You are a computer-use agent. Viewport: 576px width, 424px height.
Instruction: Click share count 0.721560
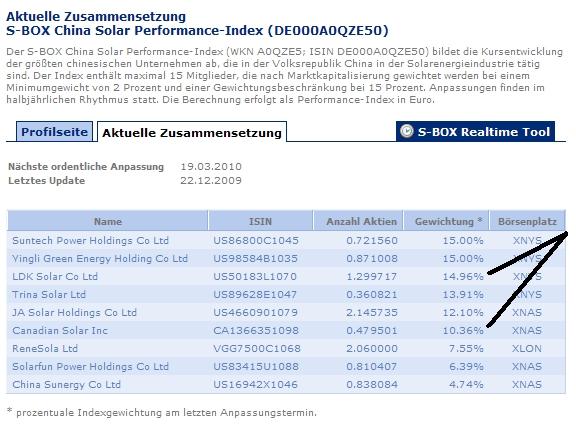(372, 241)
